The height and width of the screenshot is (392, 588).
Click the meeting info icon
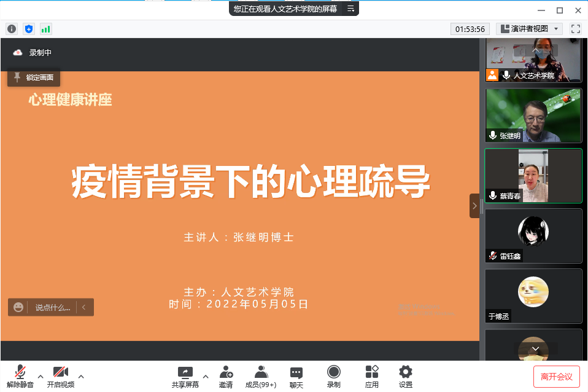pyautogui.click(x=12, y=29)
